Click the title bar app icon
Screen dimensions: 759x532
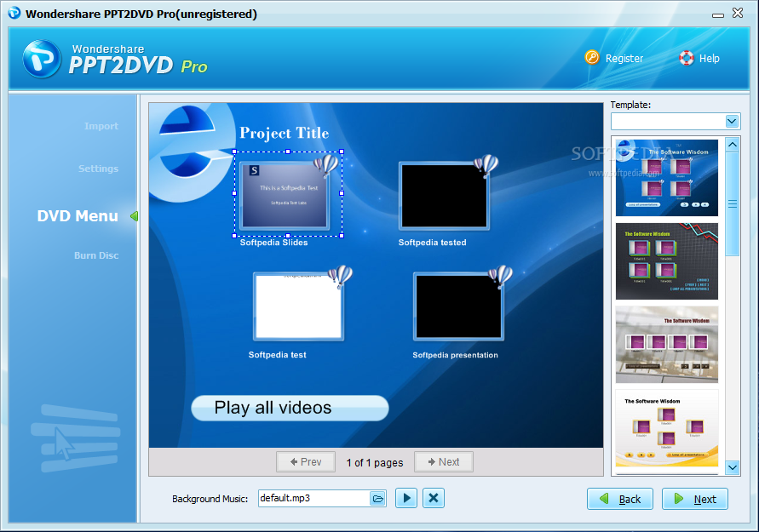14,13
